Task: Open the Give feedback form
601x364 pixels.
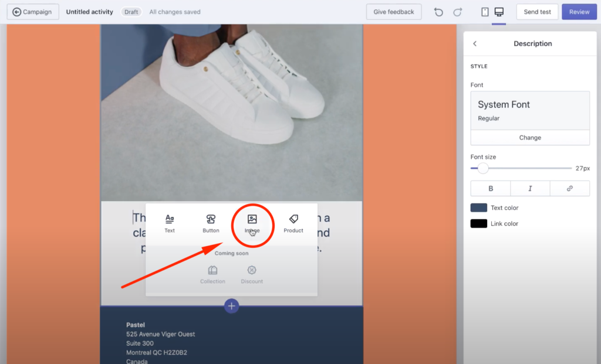Action: tap(394, 12)
